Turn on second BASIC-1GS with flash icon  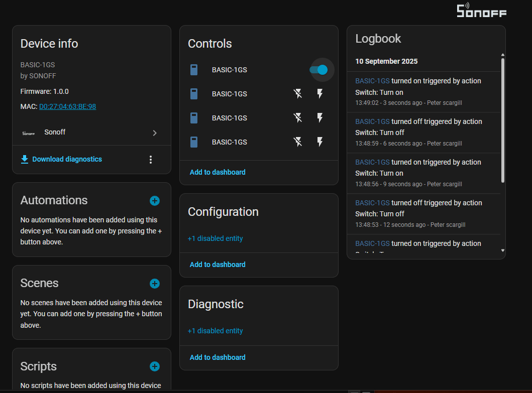[320, 94]
